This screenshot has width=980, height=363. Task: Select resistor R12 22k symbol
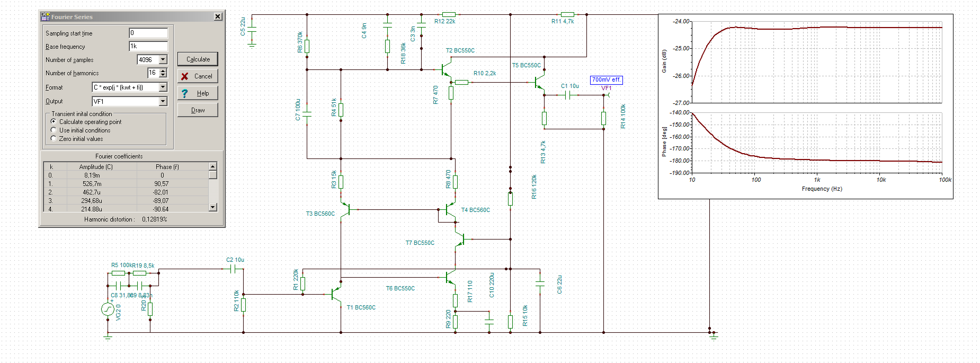click(449, 15)
